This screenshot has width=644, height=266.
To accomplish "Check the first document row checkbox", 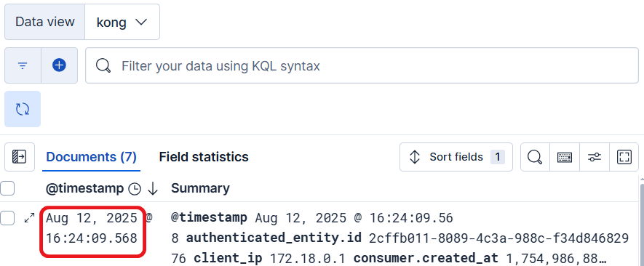I will [x=7, y=218].
